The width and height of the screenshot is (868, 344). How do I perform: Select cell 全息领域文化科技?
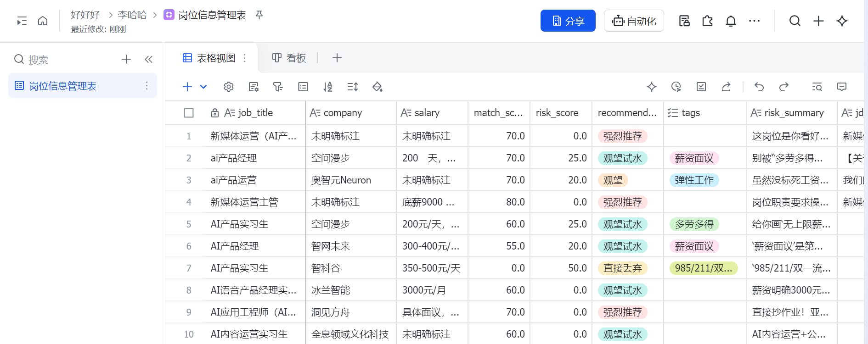[x=351, y=334]
